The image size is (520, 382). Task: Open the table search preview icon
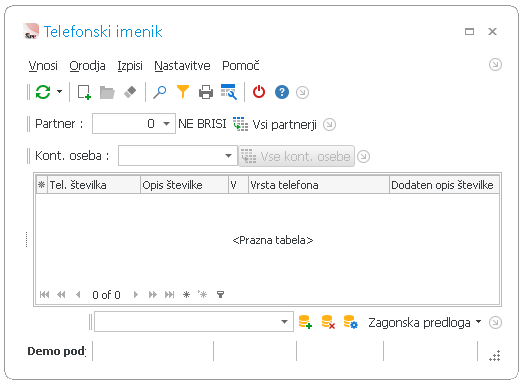click(229, 92)
